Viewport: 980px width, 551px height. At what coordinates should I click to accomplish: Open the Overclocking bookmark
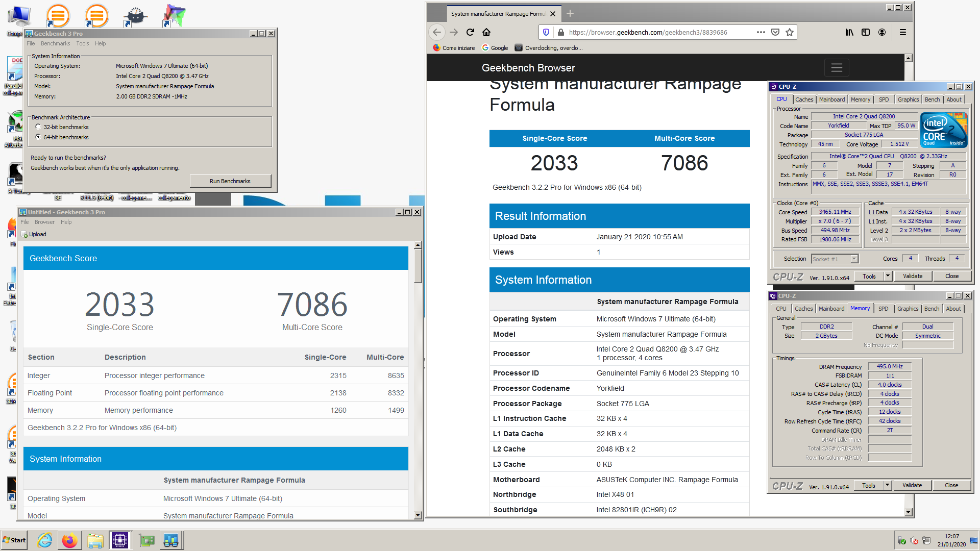coord(549,48)
